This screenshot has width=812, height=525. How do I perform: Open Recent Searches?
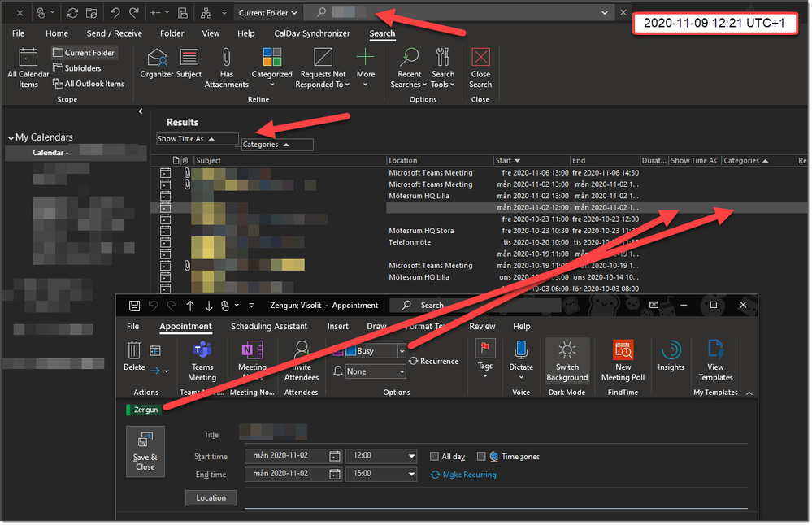(x=409, y=67)
